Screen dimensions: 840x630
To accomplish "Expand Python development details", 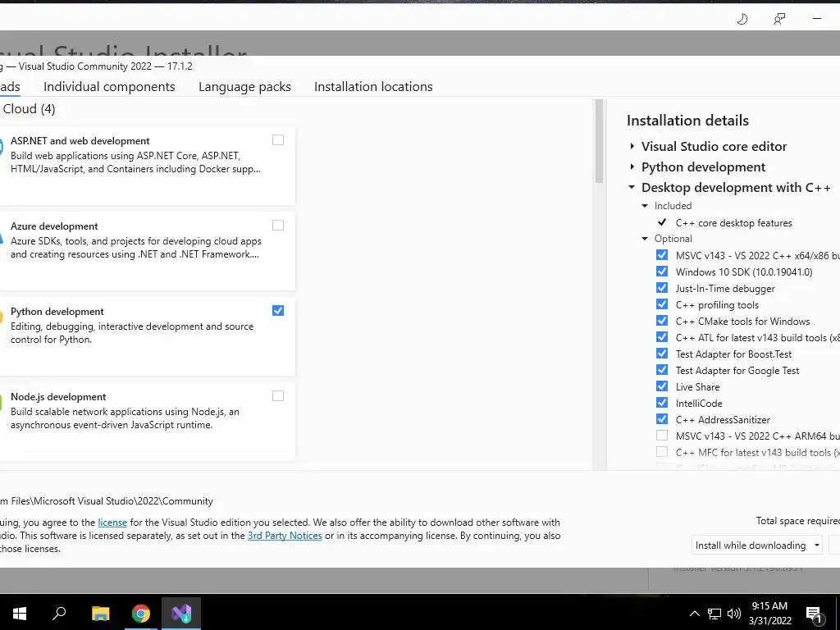I will pyautogui.click(x=632, y=167).
